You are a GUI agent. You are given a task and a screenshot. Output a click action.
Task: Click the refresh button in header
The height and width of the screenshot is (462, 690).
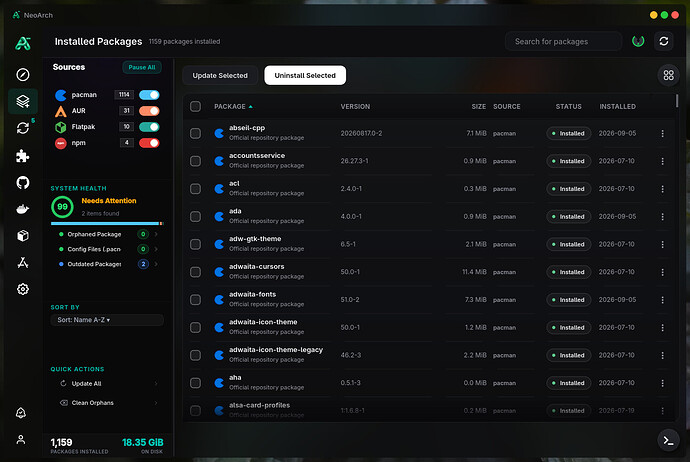tap(664, 41)
